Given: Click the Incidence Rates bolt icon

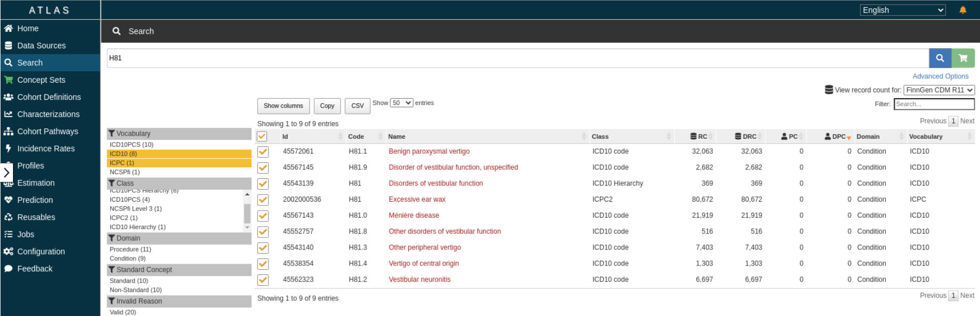Looking at the screenshot, I should pos(8,149).
